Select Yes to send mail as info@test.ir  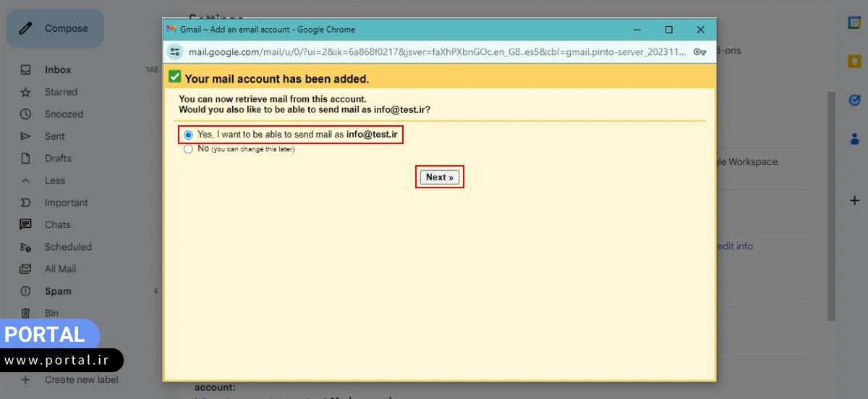pos(189,135)
